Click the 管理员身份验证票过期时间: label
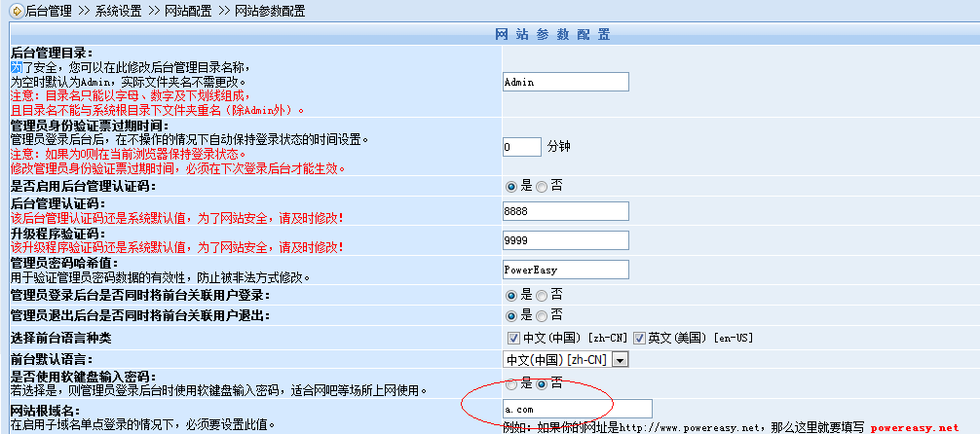 tap(90, 126)
